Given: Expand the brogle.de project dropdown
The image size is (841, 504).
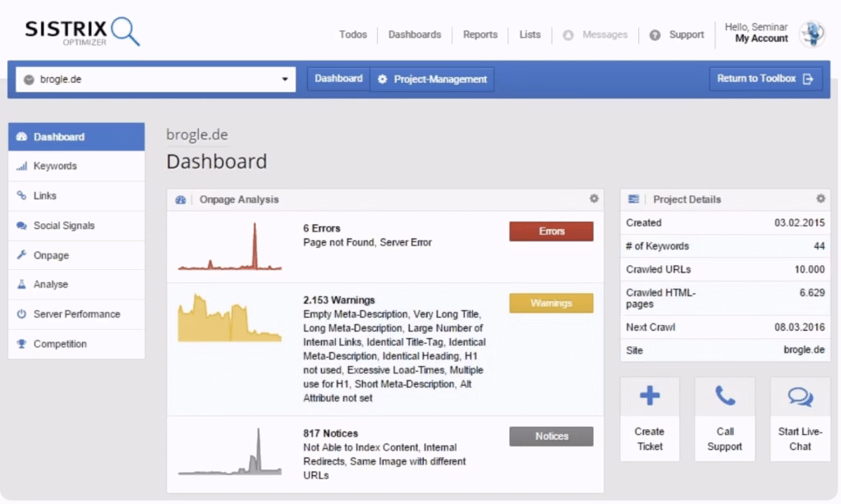Looking at the screenshot, I should click(x=284, y=80).
